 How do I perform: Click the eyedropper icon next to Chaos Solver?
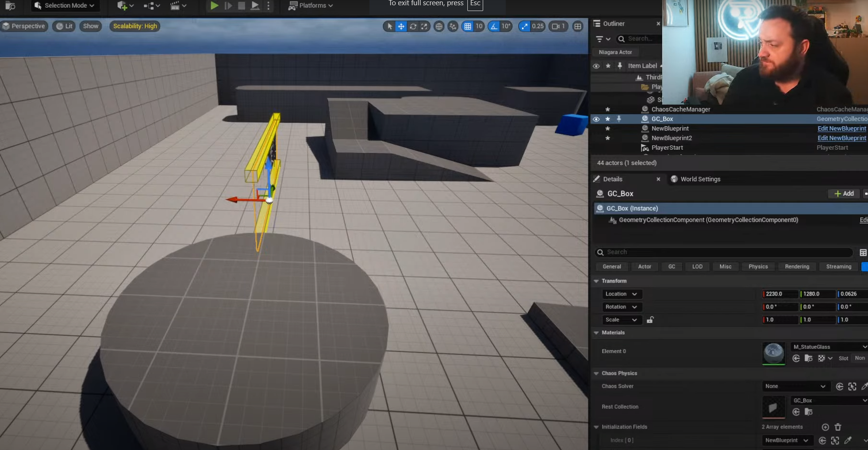[x=864, y=386]
